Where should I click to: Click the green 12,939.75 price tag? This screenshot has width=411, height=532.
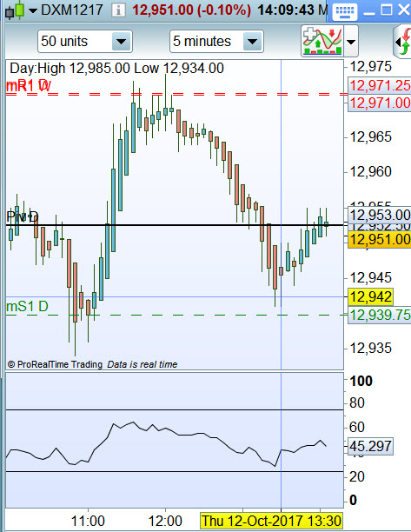380,316
